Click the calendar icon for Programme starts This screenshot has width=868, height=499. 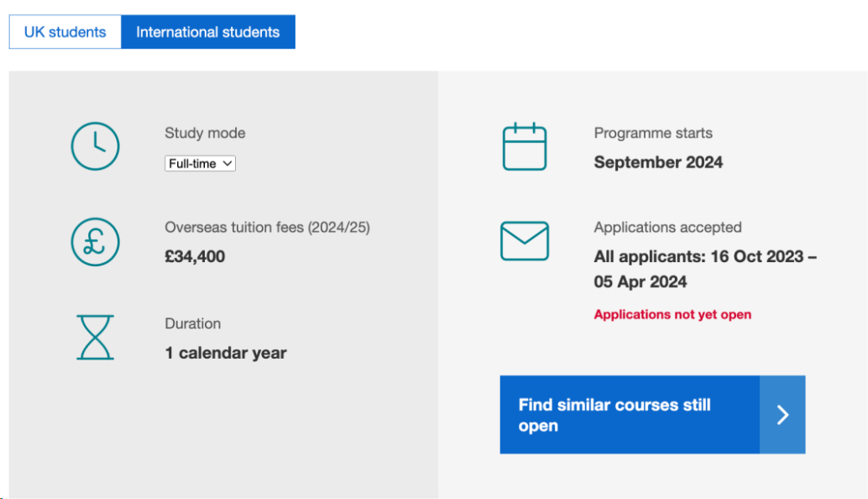[x=525, y=147]
